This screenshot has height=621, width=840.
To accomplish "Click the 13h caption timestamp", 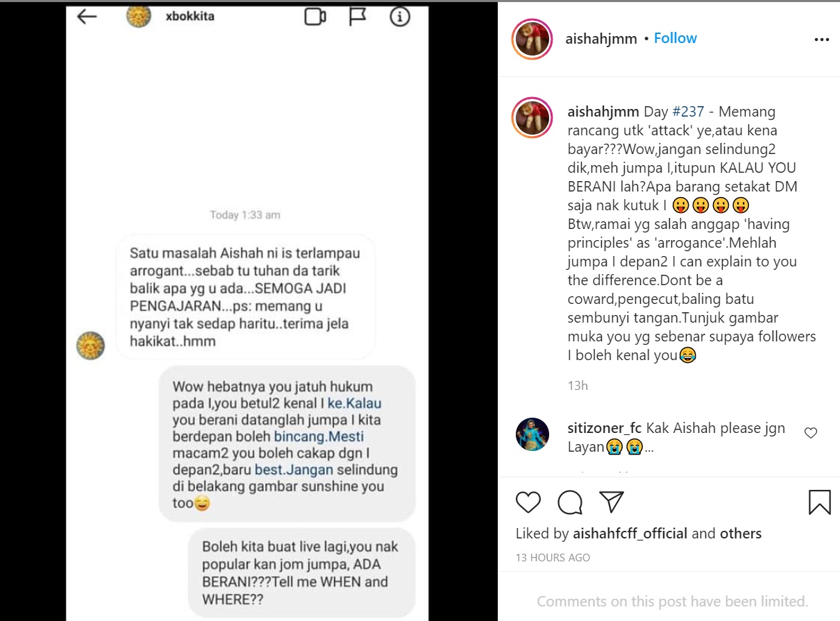I will pyautogui.click(x=578, y=385).
